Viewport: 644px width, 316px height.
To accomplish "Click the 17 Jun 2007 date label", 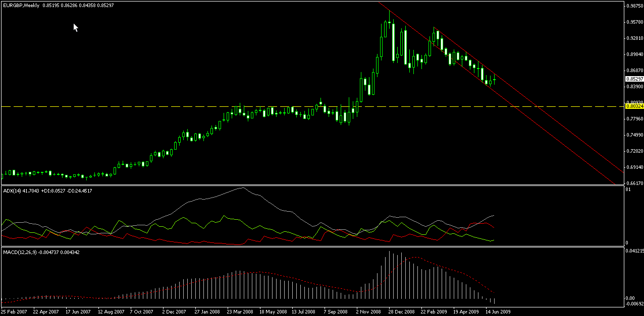I will [78, 312].
